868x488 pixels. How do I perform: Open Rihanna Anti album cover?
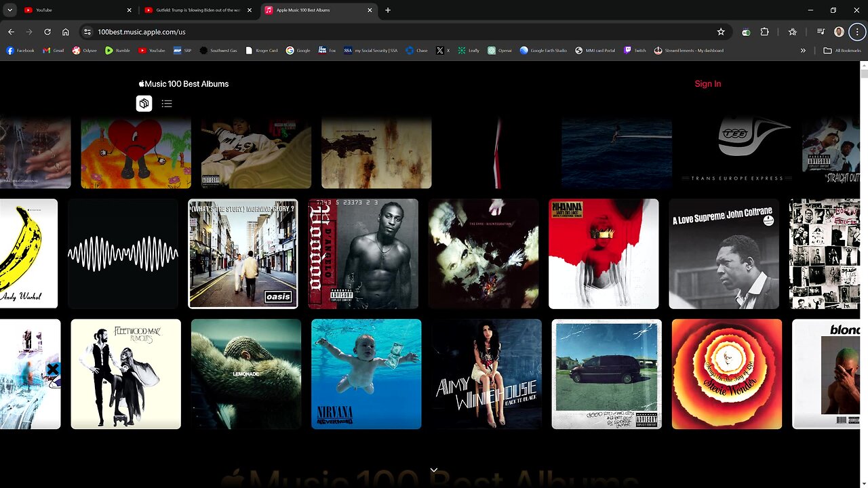click(x=604, y=253)
